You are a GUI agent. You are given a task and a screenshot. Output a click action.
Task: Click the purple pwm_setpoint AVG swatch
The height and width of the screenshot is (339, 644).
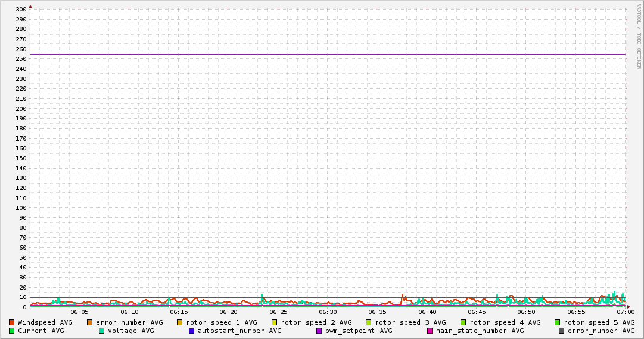pyautogui.click(x=319, y=331)
